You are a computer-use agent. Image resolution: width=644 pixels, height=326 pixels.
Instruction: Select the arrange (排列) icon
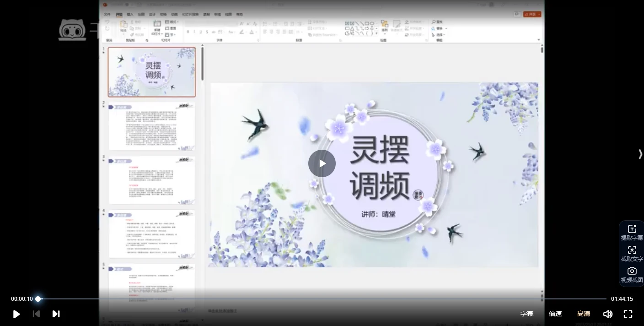tap(386, 24)
